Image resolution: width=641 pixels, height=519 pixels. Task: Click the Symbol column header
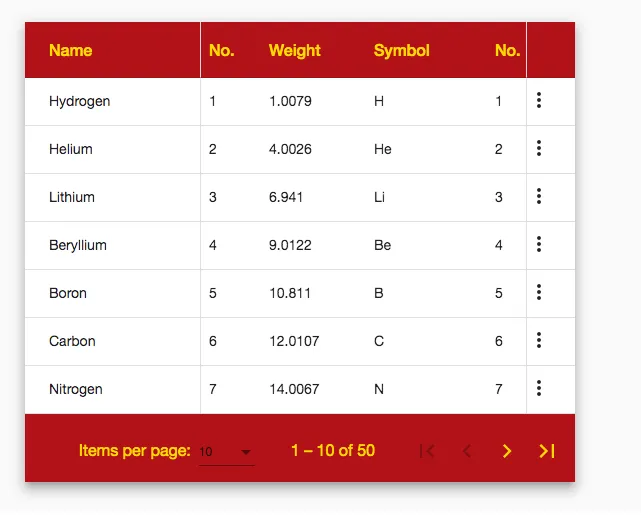click(x=401, y=51)
